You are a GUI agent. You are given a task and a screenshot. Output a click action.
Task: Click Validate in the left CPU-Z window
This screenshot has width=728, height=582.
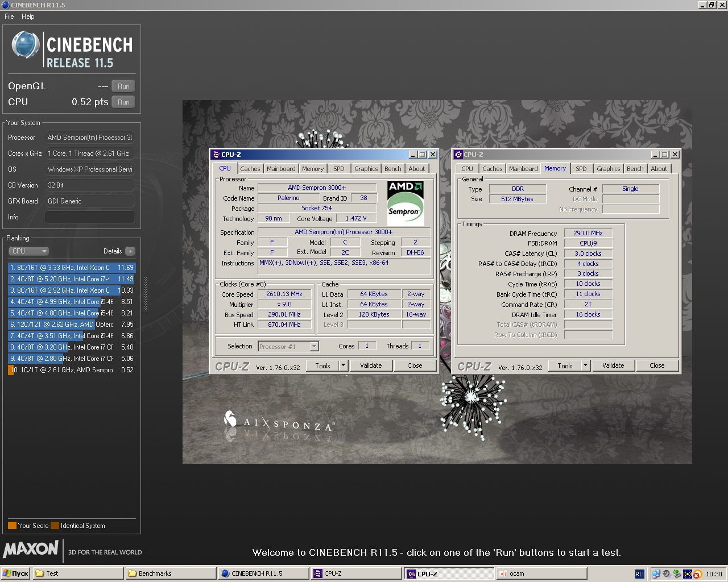[371, 365]
